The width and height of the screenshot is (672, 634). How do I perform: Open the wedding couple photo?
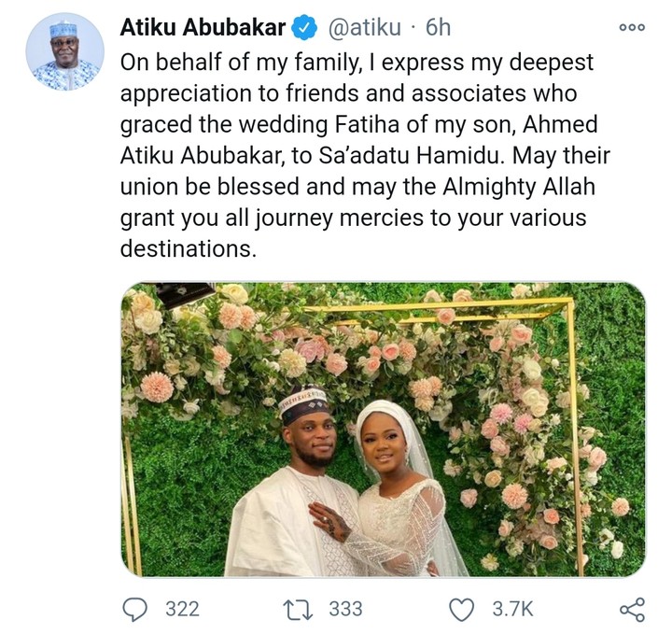[x=383, y=430]
